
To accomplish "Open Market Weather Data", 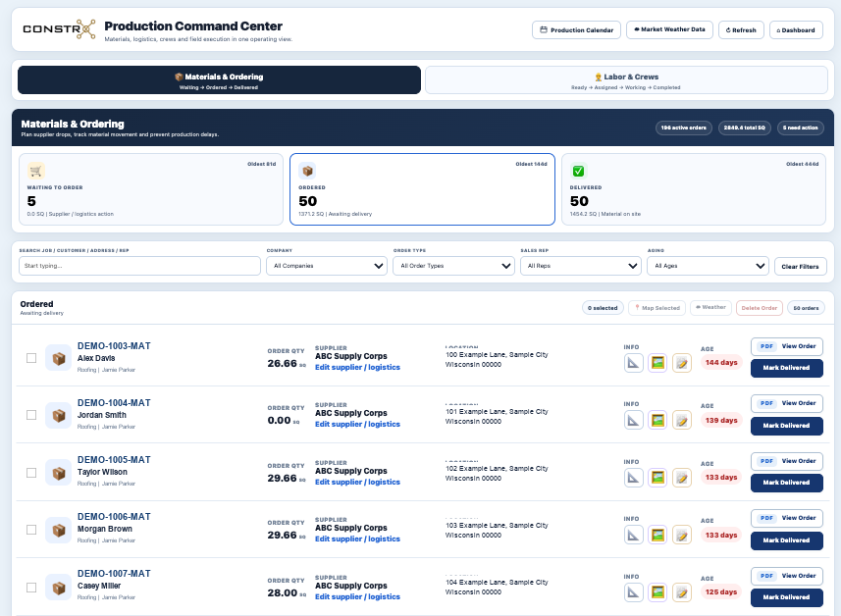I will [669, 29].
